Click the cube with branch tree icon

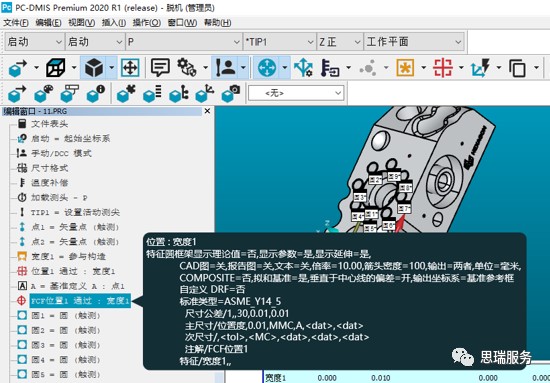click(x=179, y=93)
